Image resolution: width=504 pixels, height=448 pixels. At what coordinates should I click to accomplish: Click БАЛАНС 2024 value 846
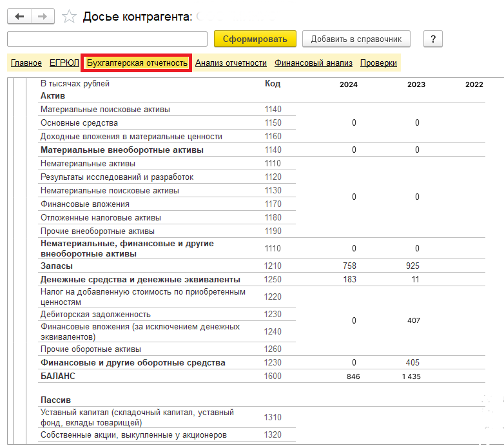click(353, 376)
